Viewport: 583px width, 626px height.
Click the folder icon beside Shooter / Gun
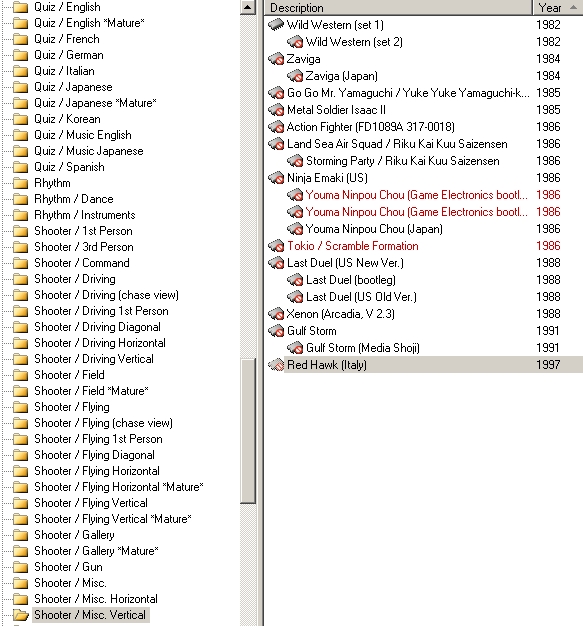point(20,567)
